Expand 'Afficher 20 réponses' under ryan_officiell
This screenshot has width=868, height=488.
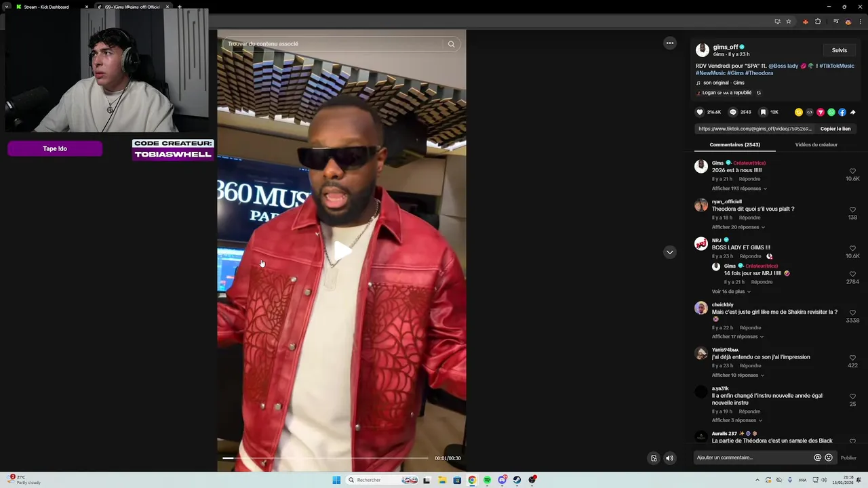tap(738, 227)
